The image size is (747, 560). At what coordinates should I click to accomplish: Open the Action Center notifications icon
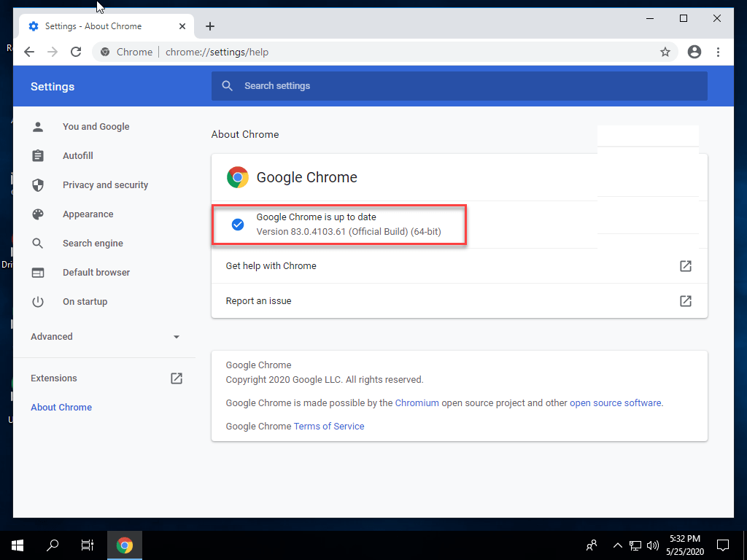point(723,545)
